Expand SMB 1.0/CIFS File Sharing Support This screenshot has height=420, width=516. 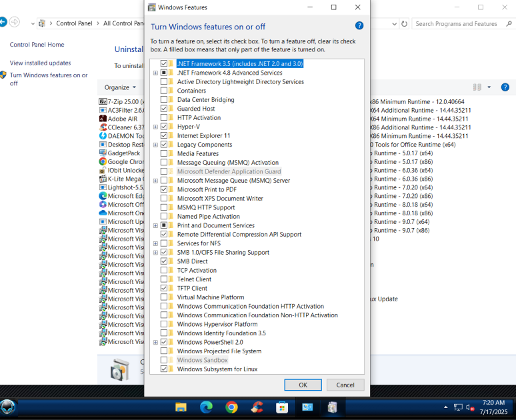pos(155,253)
